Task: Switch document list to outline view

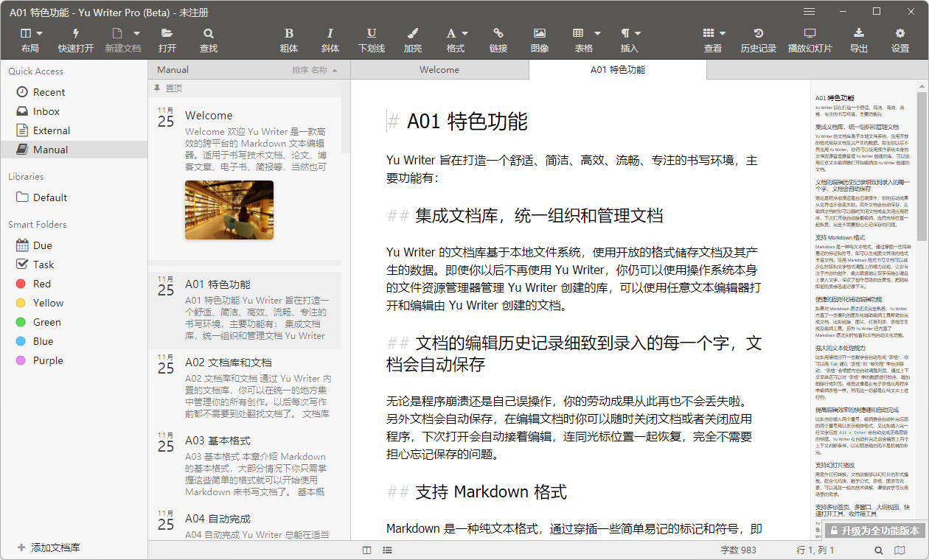Action: [x=387, y=550]
